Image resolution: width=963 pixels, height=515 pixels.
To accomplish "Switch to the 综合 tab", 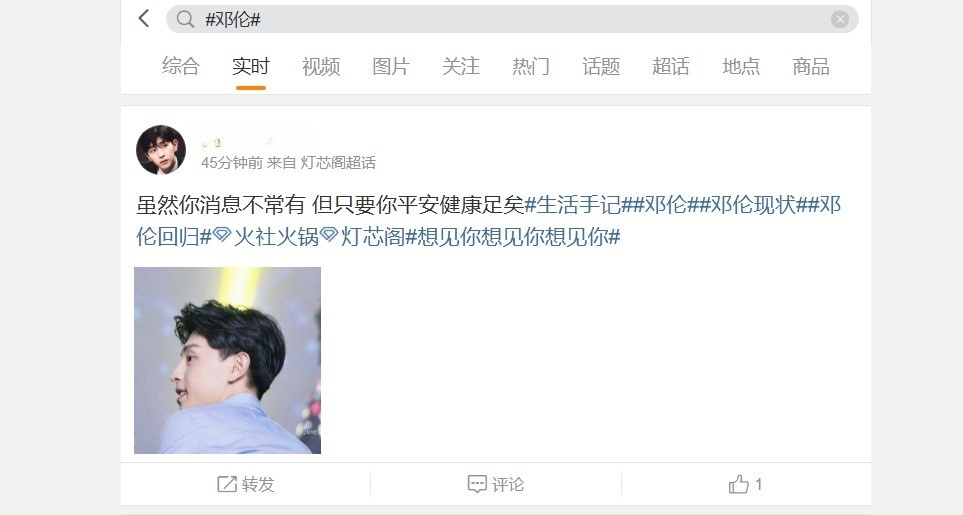I will 181,66.
